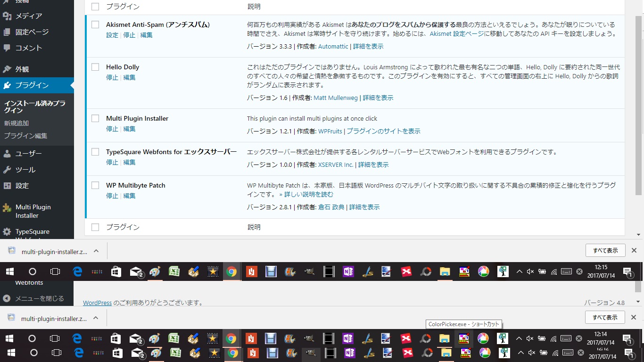This screenshot has width=644, height=362.
Task: Open the メディア section icon in sidebar
Action: (7, 16)
